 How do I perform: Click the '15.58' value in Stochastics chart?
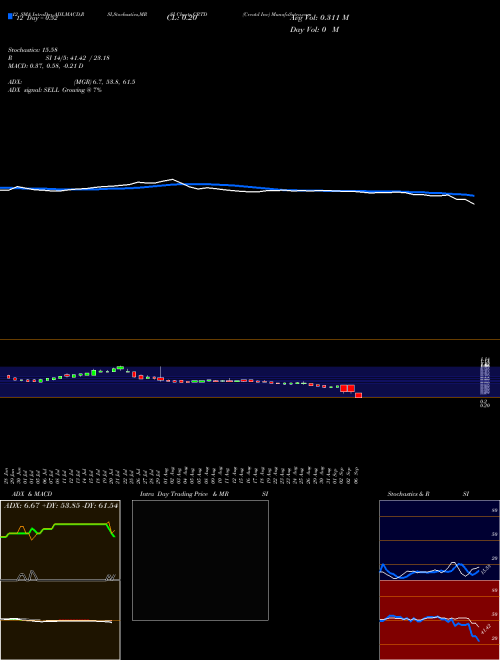coord(486,570)
